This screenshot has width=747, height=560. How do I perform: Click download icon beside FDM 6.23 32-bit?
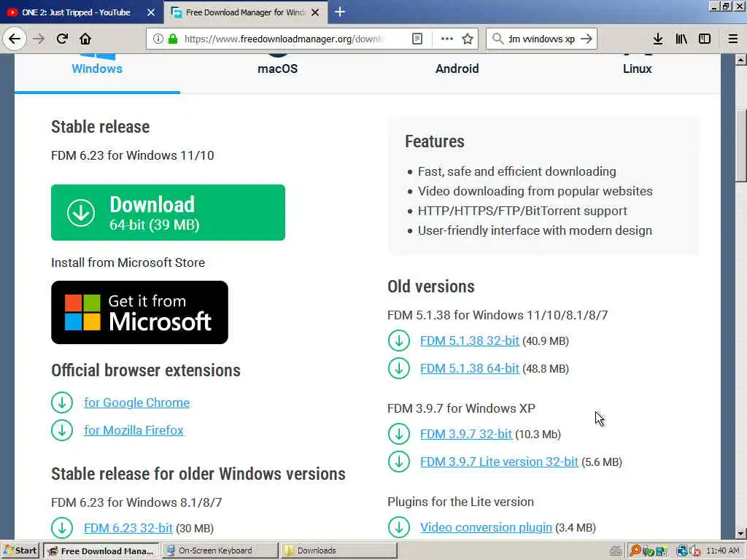coord(62,528)
